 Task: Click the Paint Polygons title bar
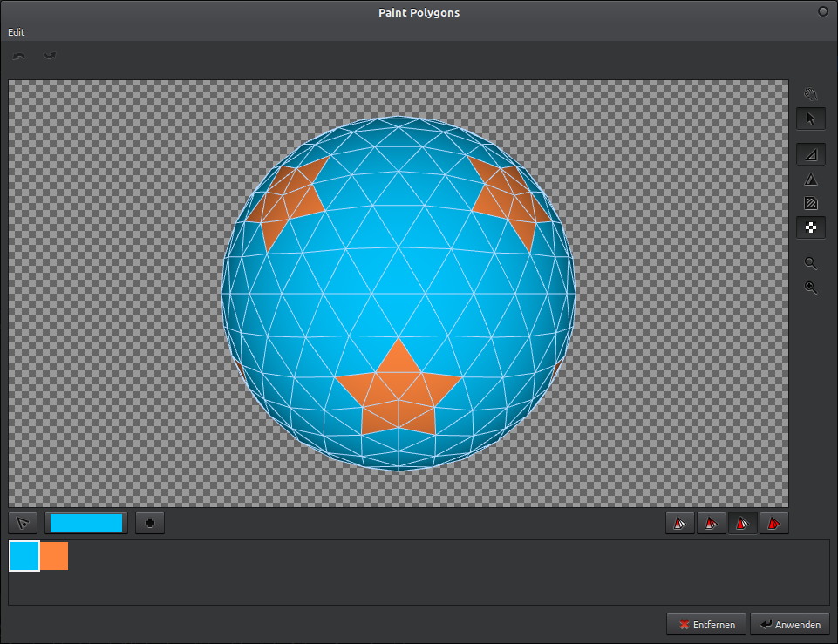pyautogui.click(x=419, y=12)
